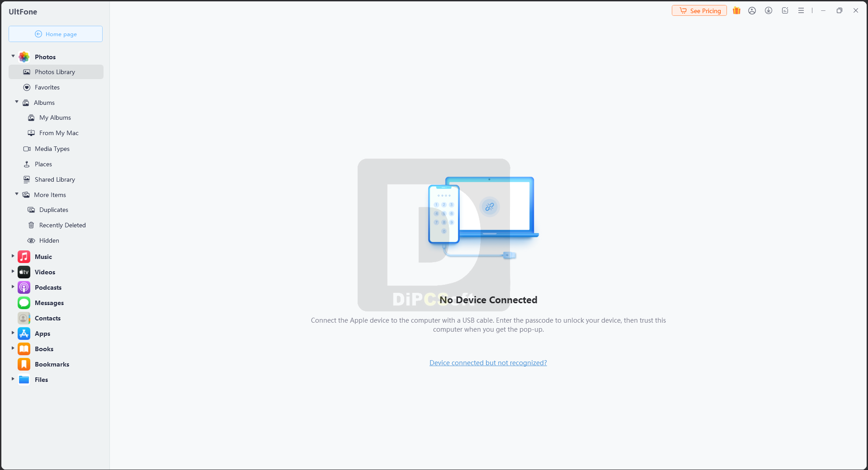This screenshot has width=868, height=470.
Task: Click the Apps label
Action: tap(42, 334)
